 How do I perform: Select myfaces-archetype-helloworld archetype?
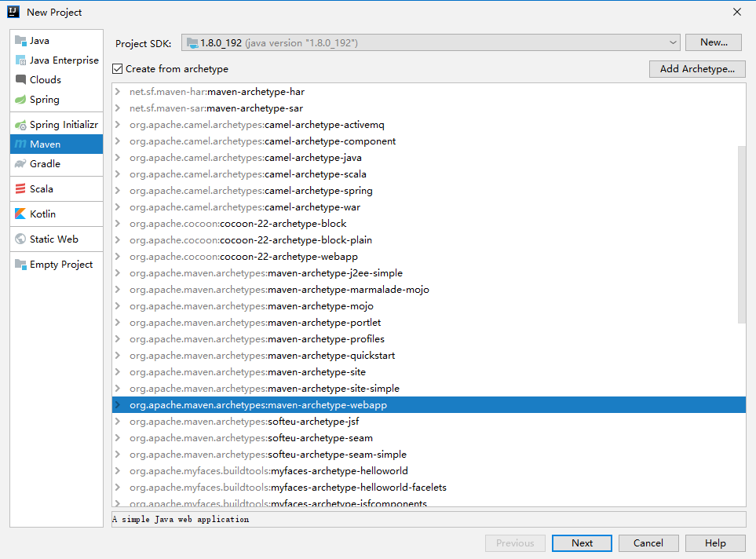(x=429, y=471)
